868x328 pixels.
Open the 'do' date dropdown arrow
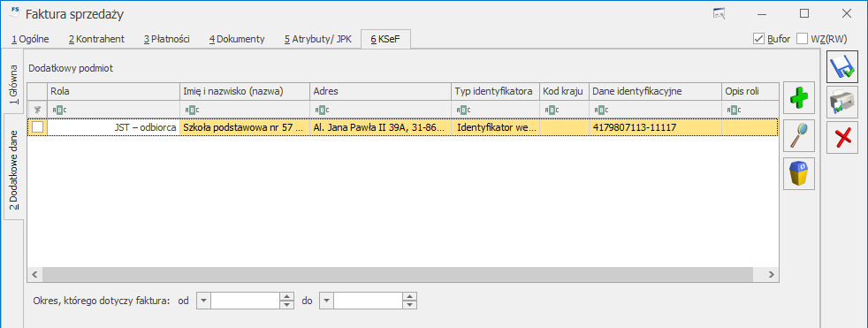click(327, 301)
